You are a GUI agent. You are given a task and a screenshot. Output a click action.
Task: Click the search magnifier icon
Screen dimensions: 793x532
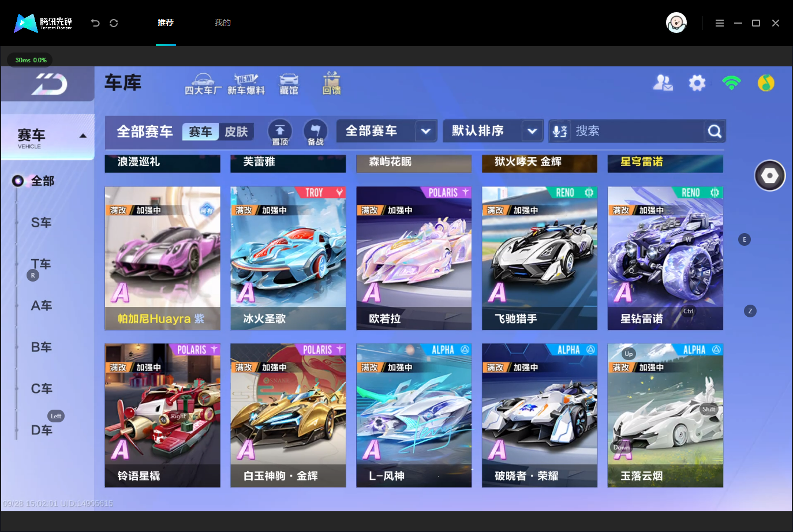point(715,132)
